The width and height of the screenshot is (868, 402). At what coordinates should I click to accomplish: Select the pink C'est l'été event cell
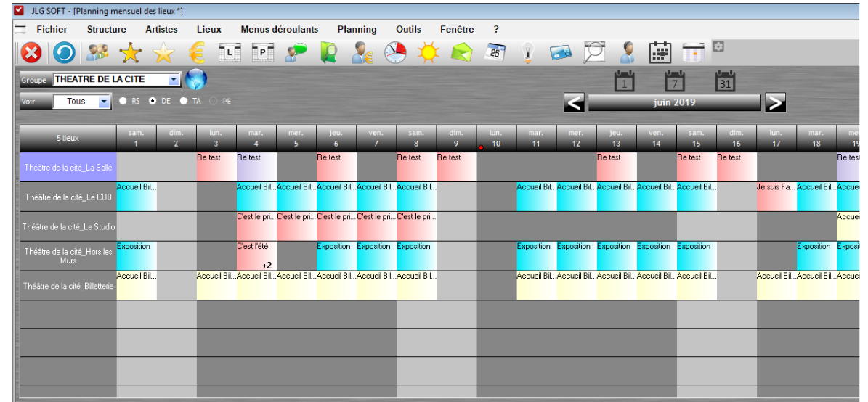(256, 255)
